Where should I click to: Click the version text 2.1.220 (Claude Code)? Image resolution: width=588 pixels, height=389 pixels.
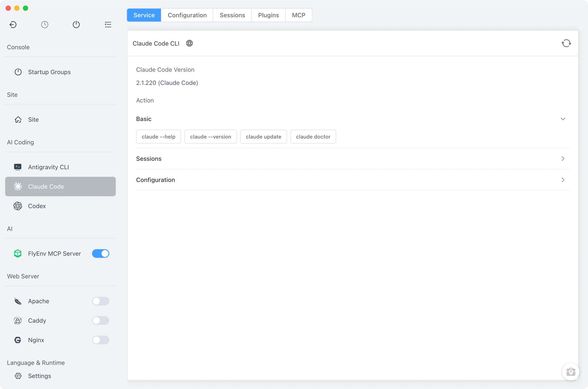click(x=167, y=83)
